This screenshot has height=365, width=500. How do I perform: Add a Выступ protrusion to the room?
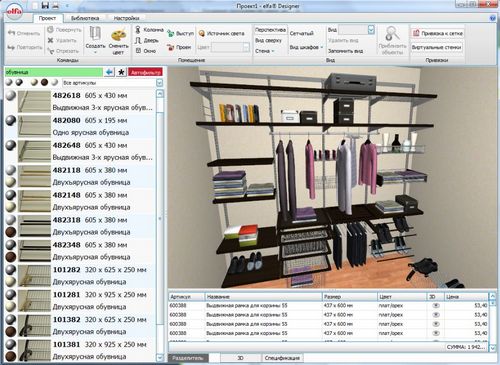click(x=180, y=33)
